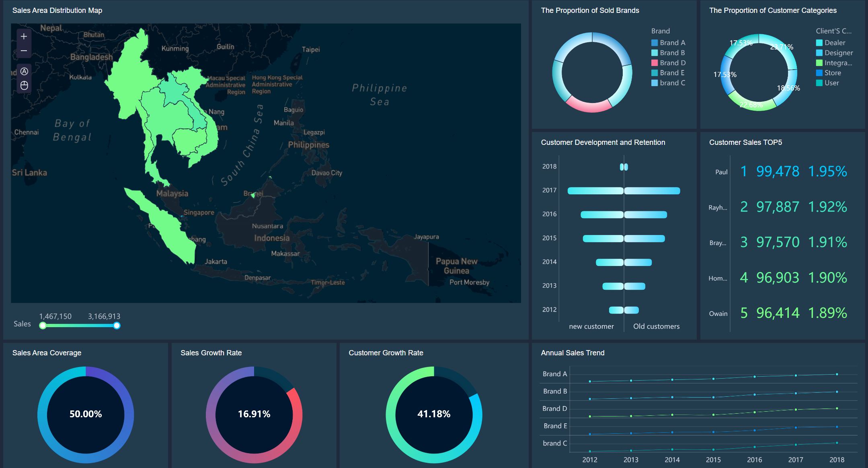Click Brand D pink legend square
The height and width of the screenshot is (468, 868).
[655, 63]
